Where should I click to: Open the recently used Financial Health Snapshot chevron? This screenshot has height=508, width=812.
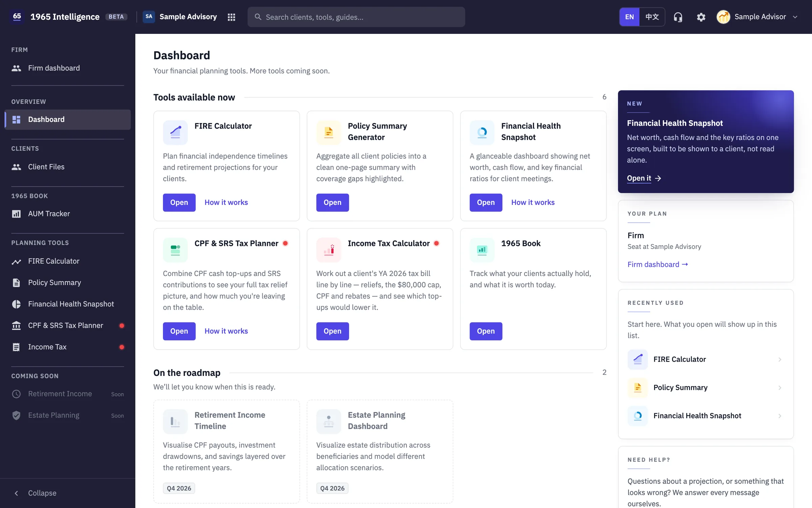tap(780, 416)
